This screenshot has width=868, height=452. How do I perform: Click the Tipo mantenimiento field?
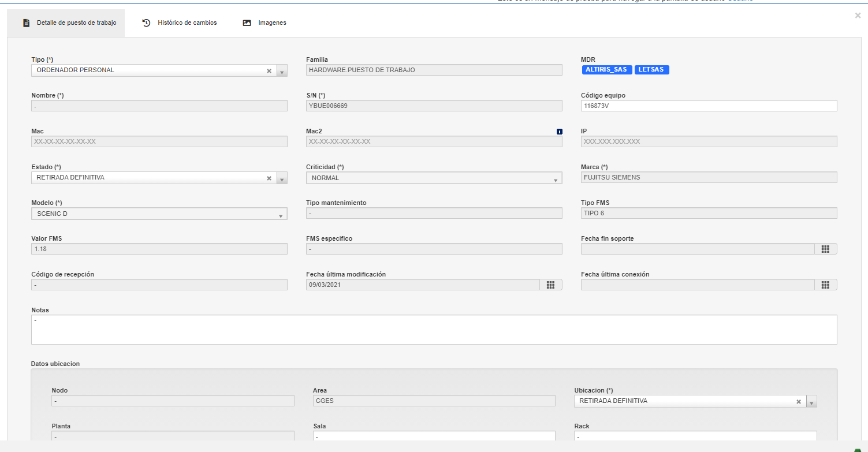[434, 213]
